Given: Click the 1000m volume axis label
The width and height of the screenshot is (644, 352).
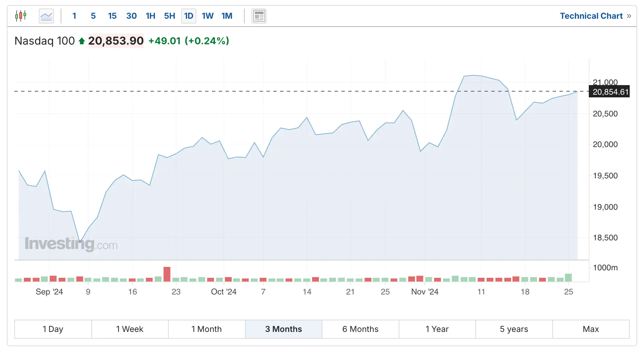Looking at the screenshot, I should [x=605, y=268].
